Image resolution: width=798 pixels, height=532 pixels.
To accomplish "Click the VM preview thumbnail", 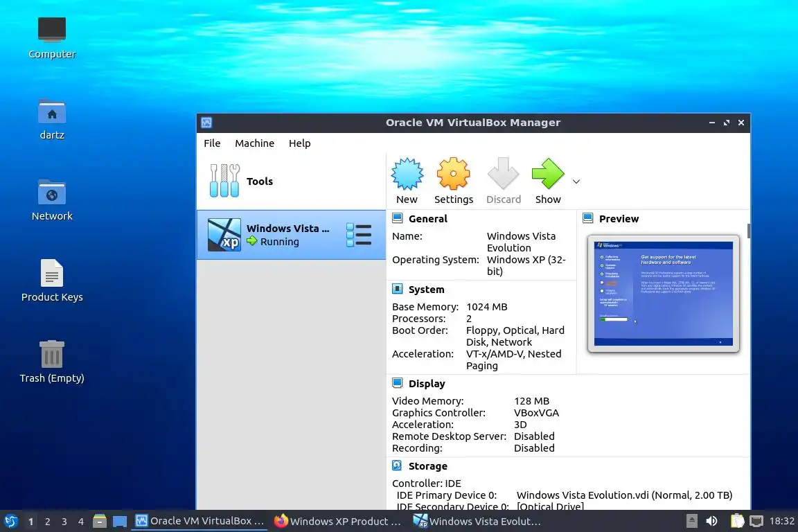I will [663, 294].
